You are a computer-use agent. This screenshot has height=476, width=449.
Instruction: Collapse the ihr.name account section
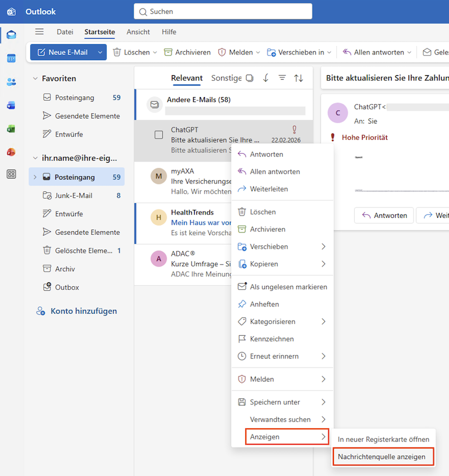(35, 158)
